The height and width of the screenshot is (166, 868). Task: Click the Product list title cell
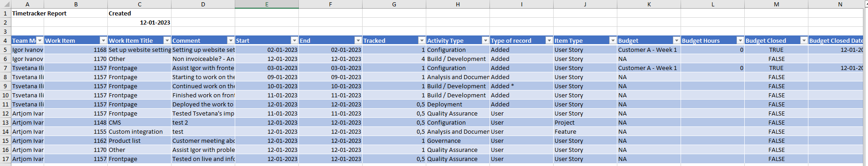[139, 141]
